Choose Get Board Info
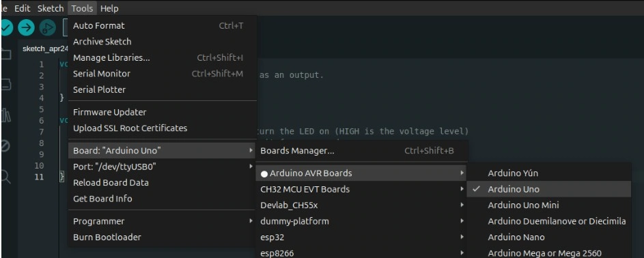The height and width of the screenshot is (258, 644). pos(163,199)
